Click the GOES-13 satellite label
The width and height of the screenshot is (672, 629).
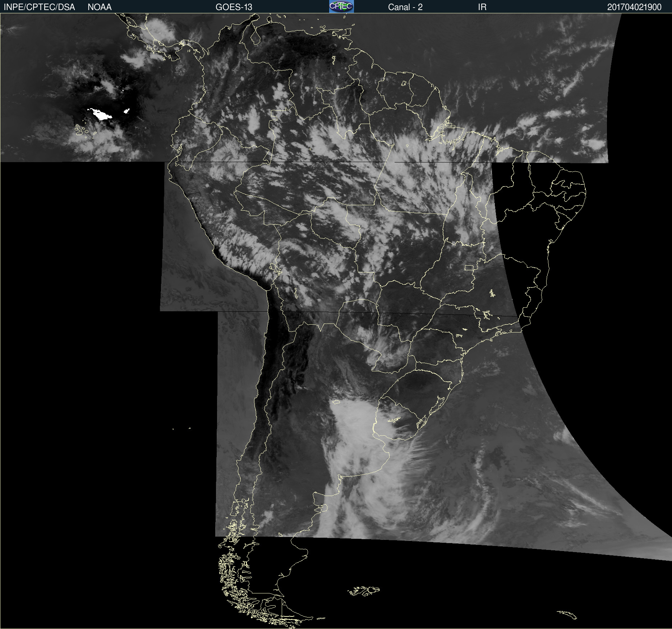tap(234, 7)
